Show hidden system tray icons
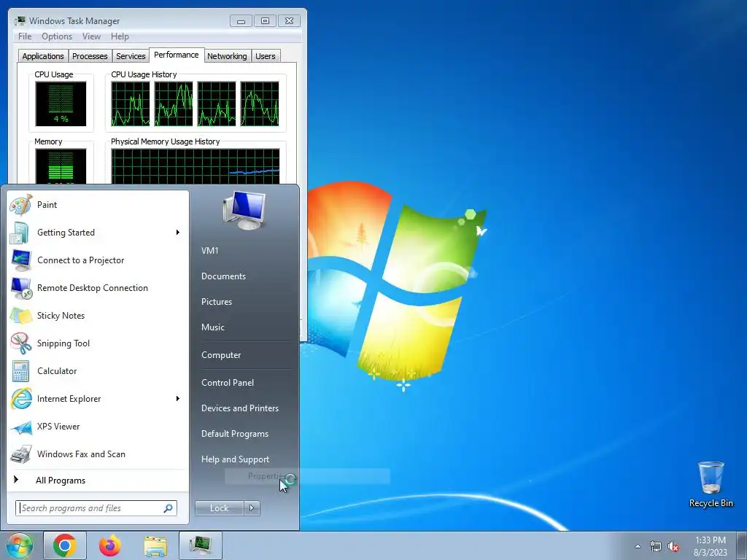This screenshot has width=747, height=560. (638, 547)
